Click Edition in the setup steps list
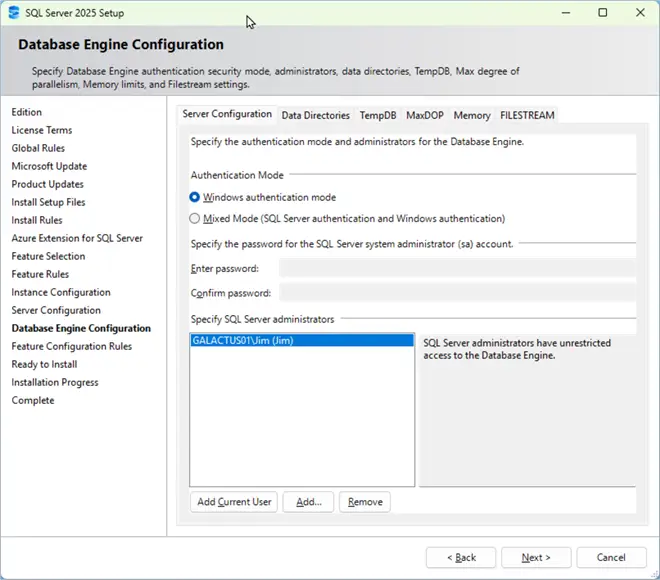 (27, 112)
